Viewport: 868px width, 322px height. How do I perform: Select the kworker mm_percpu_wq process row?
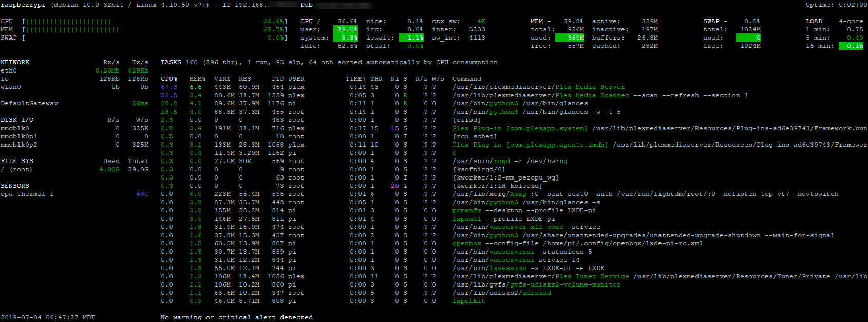(x=360, y=178)
